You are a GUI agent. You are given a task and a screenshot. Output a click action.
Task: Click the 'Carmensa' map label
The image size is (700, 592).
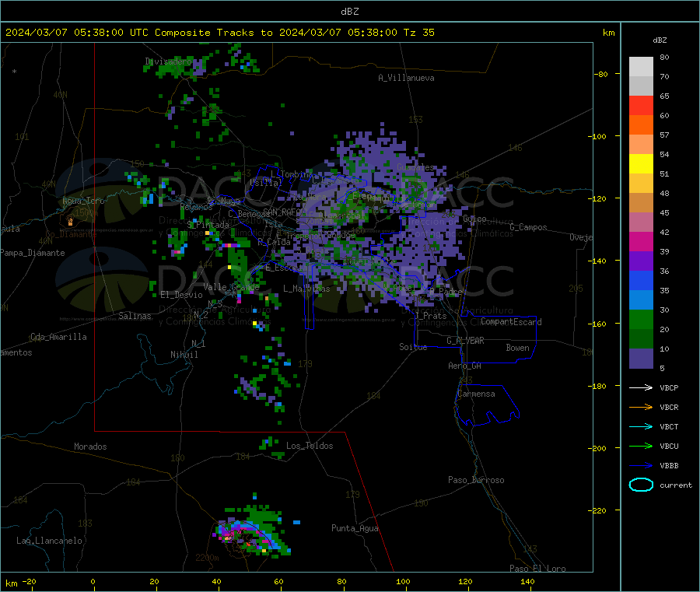pos(476,394)
